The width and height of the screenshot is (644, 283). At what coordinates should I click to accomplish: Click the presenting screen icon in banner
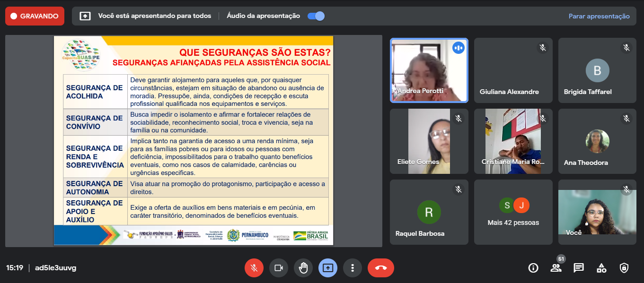coord(85,16)
